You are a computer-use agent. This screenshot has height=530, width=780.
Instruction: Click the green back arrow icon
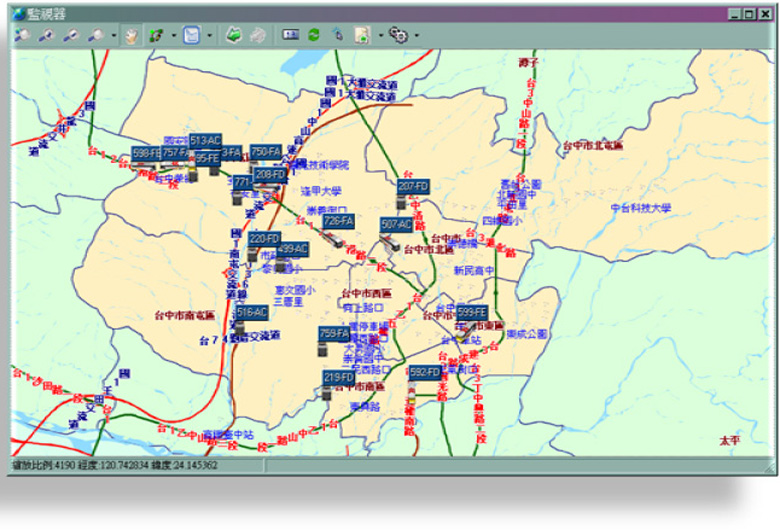point(234,35)
